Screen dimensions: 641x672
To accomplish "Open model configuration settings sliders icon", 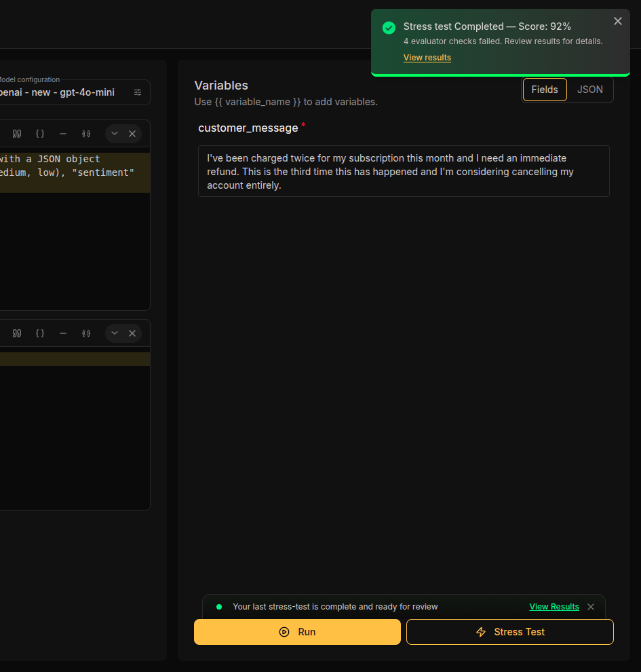I will [138, 92].
